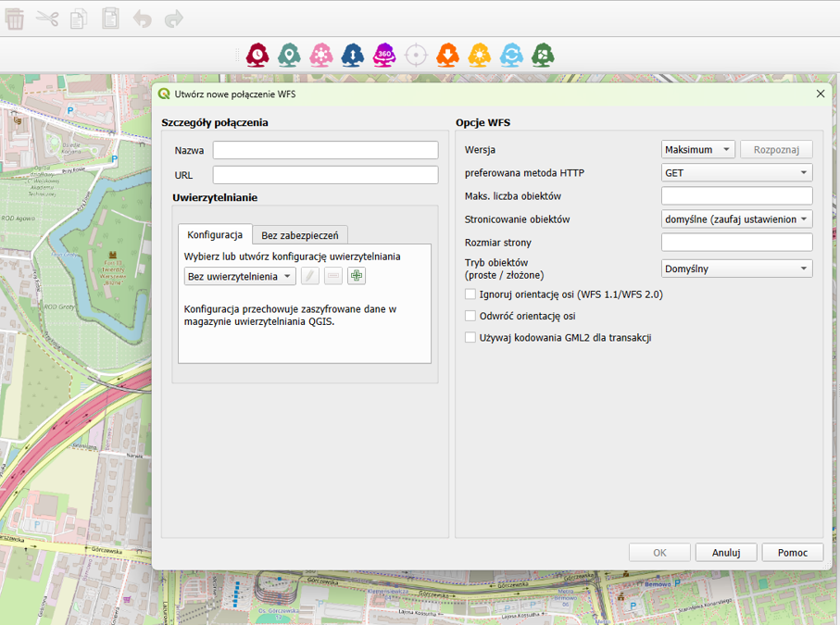Screen dimensions: 840x625
Task: Click the trash delete icon in the toolbar
Action: (15, 19)
